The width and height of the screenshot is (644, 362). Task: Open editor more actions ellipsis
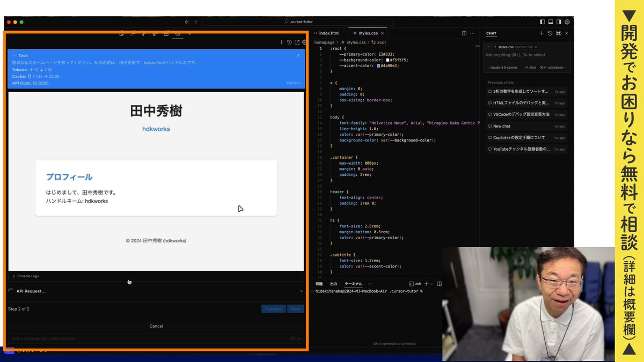[473, 33]
